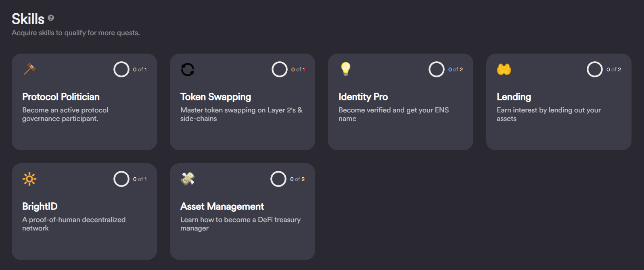Click the sun icon on BrightID card
644x270 pixels.
(29, 179)
